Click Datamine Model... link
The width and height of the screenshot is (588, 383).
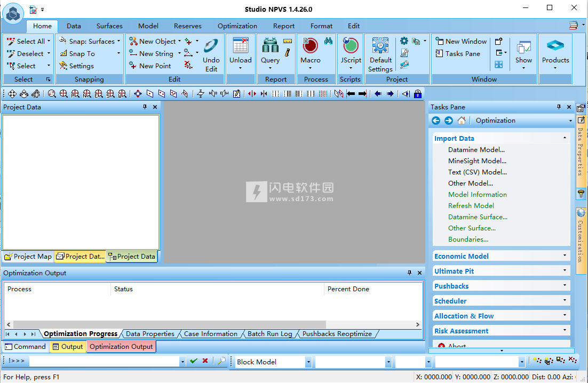476,149
